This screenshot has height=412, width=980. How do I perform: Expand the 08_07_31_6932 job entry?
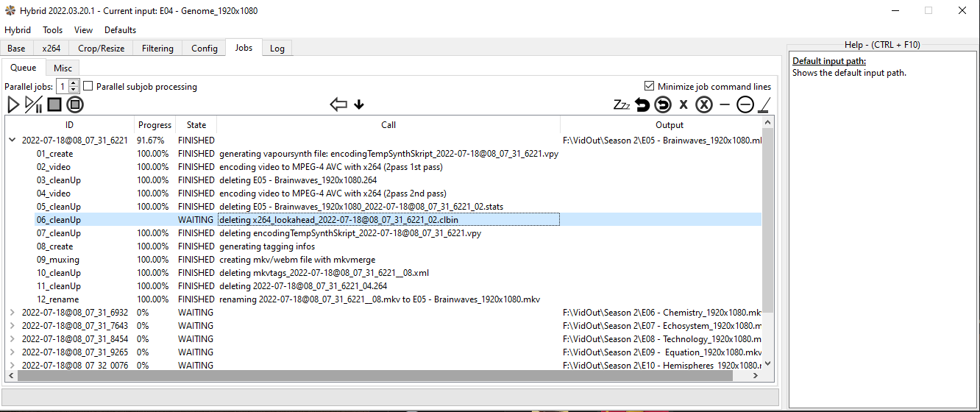(12, 313)
